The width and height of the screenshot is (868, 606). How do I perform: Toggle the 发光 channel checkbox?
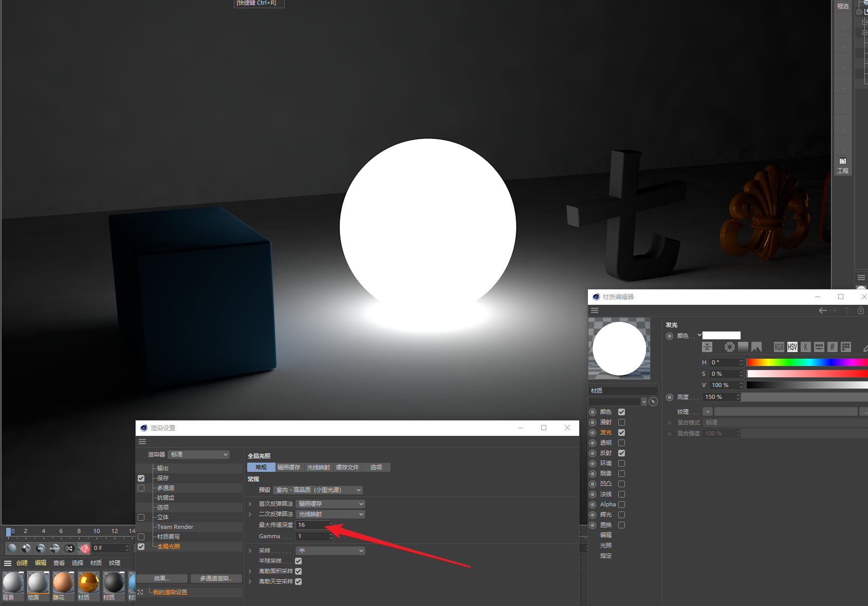pyautogui.click(x=621, y=432)
